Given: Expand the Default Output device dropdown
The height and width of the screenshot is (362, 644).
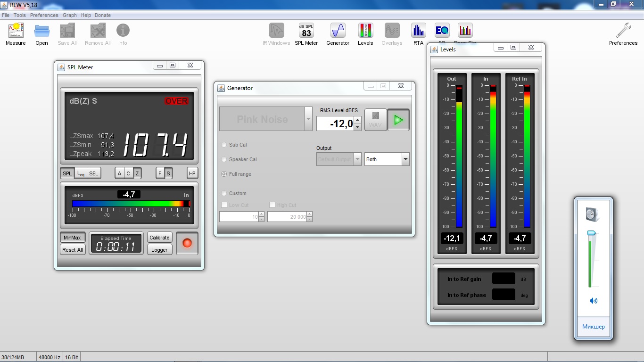Looking at the screenshot, I should pyautogui.click(x=357, y=159).
